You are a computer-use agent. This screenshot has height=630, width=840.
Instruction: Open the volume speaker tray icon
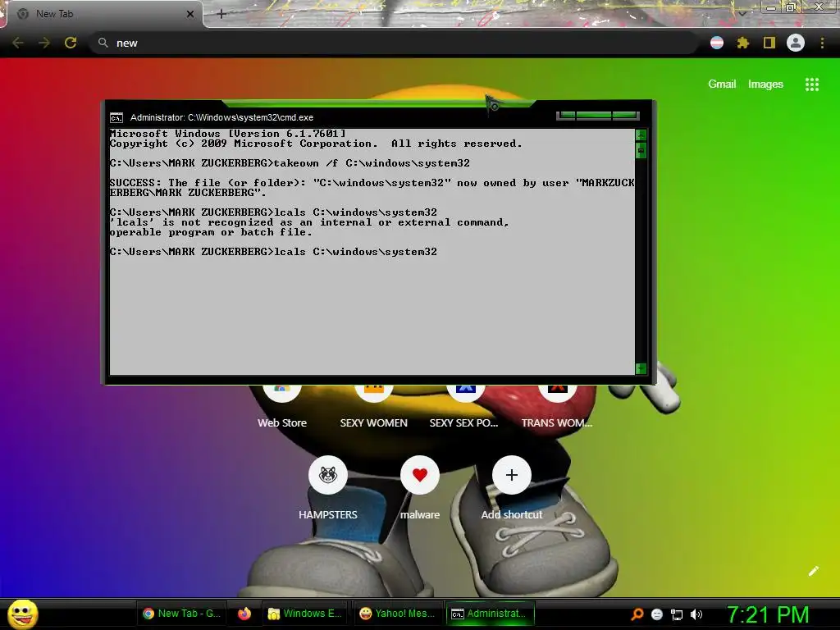(696, 614)
